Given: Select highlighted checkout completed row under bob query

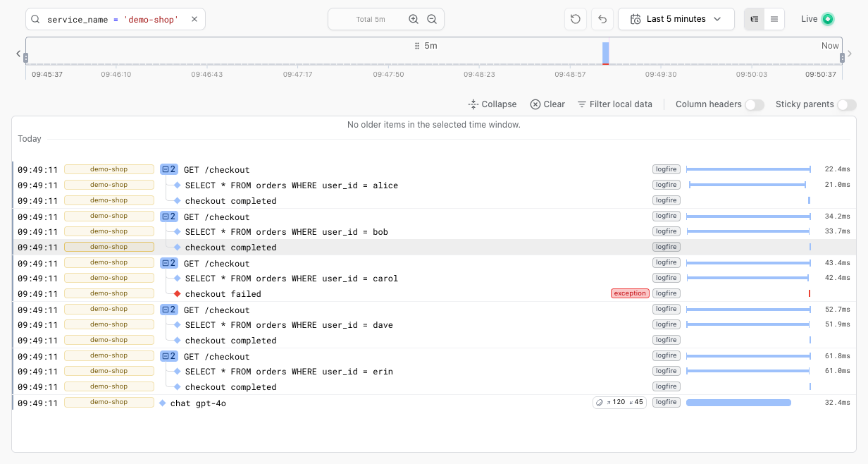Looking at the screenshot, I should pyautogui.click(x=434, y=248).
